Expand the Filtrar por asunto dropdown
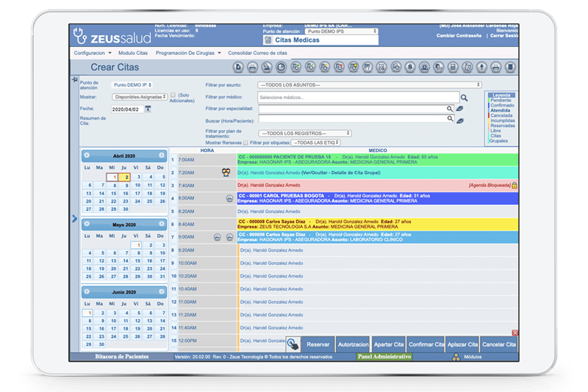The image size is (588, 392). tap(370, 84)
